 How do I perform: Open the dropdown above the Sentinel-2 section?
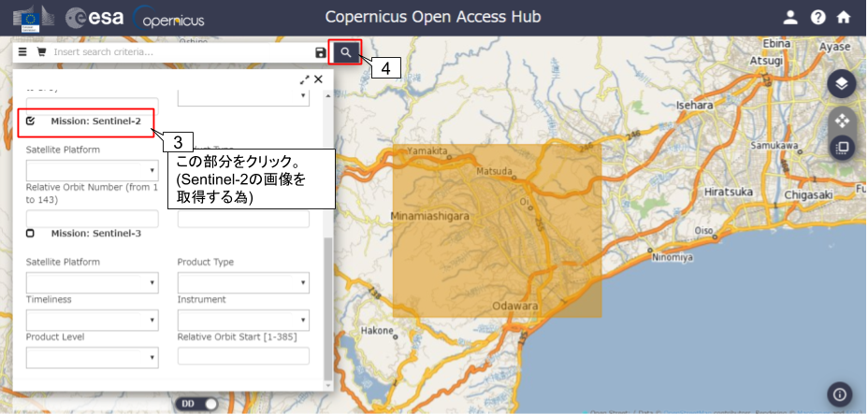(243, 96)
